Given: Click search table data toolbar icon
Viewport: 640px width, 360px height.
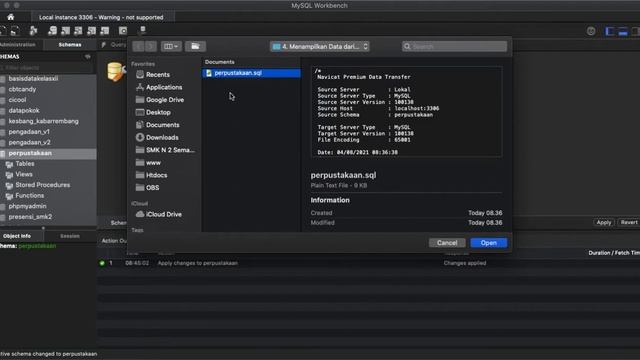Looking at the screenshot, I should point(123,31).
